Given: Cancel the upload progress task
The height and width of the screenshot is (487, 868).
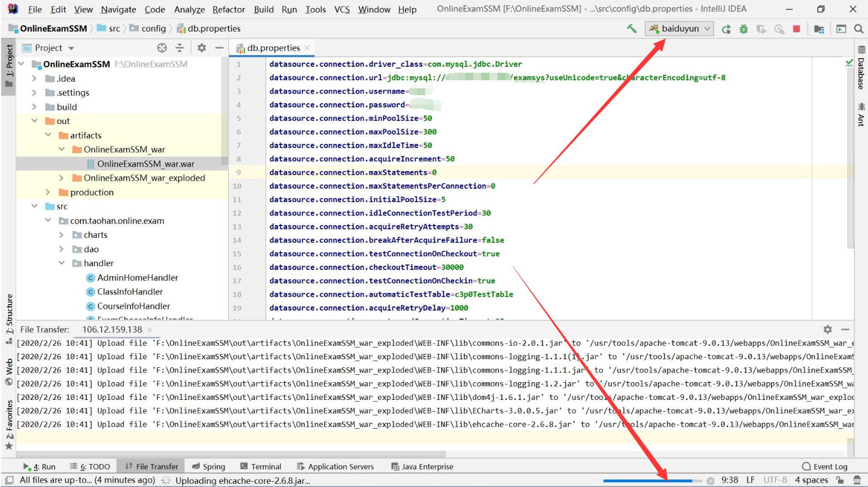Looking at the screenshot, I should pos(710,481).
